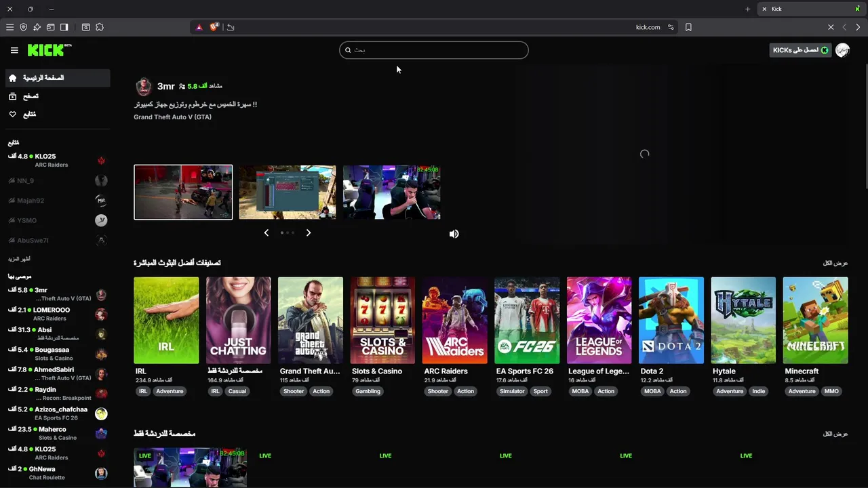Go forward using the browser right arrow
Image resolution: width=868 pixels, height=488 pixels.
click(858, 27)
